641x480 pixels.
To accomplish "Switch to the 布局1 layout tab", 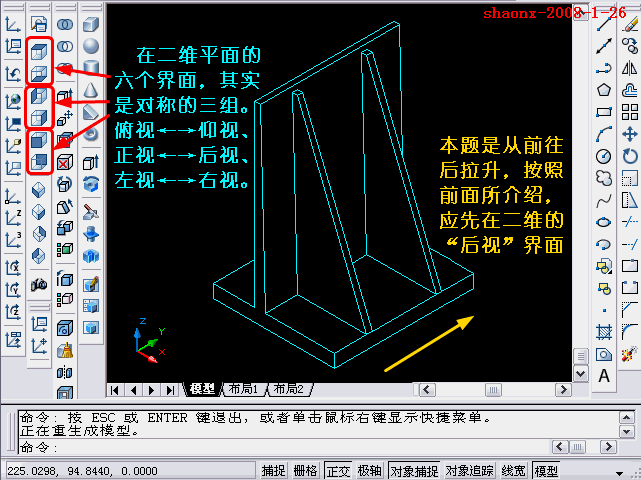I will coord(243,389).
